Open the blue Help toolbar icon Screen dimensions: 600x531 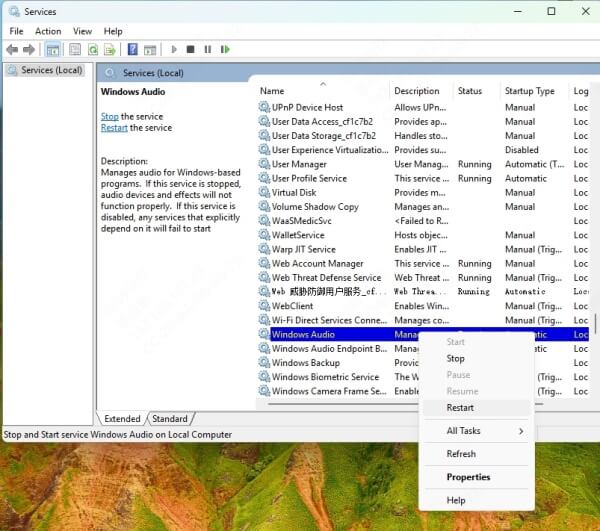tap(132, 49)
